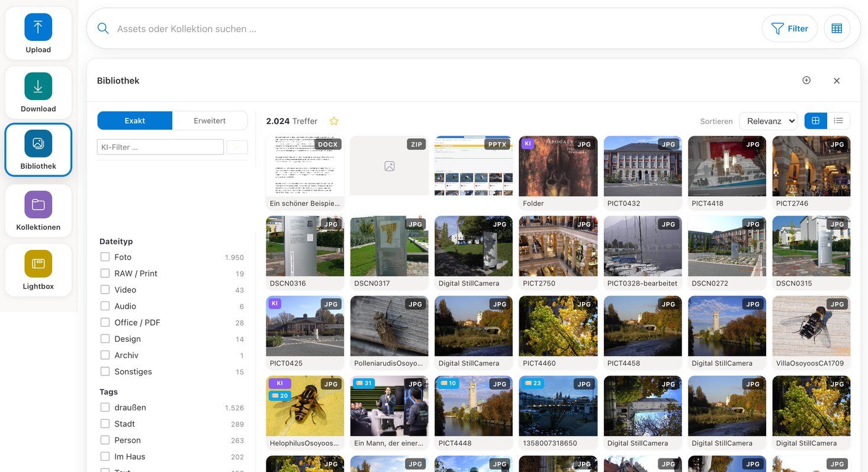Open the PICT4458 thumbnail
Viewport: 868px width, 472px height.
(642, 326)
